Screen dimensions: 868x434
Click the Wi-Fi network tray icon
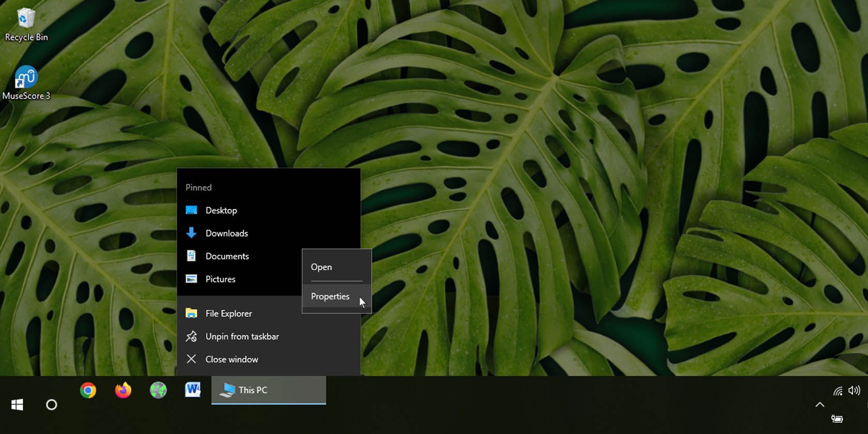pos(838,391)
